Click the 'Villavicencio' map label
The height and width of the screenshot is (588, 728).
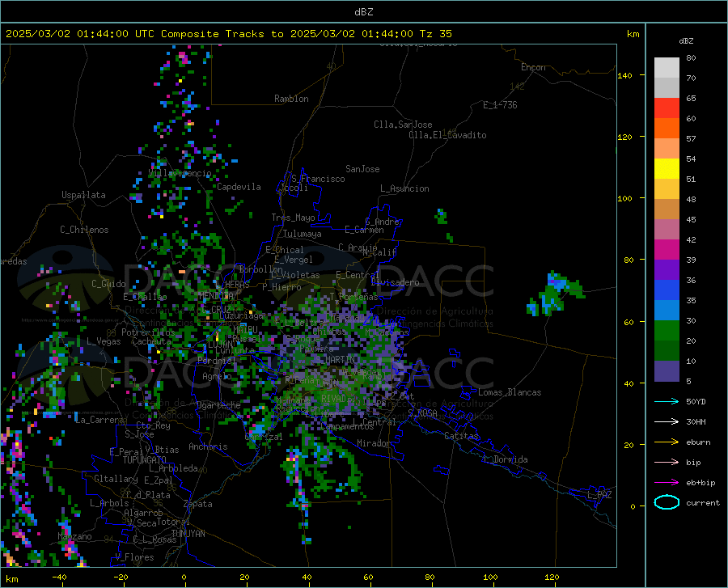[x=180, y=173]
